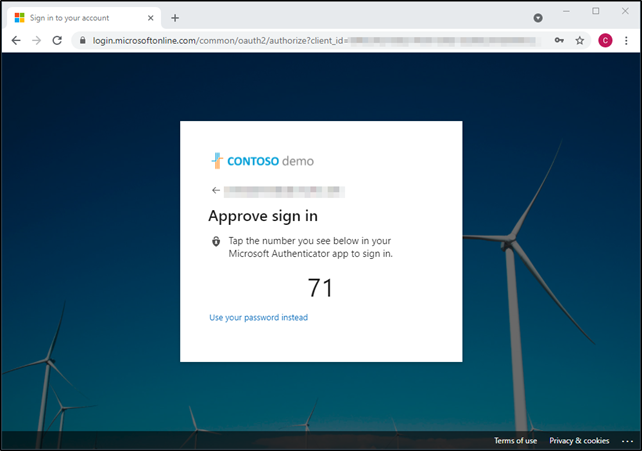Viewport: 642px width, 451px height.
Task: Maximize the browser window
Action: pos(596,11)
